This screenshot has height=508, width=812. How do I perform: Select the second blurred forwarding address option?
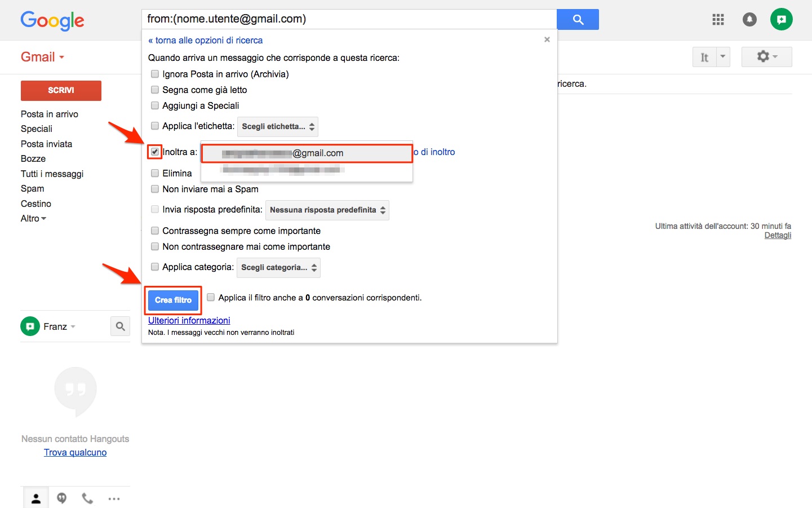point(307,170)
